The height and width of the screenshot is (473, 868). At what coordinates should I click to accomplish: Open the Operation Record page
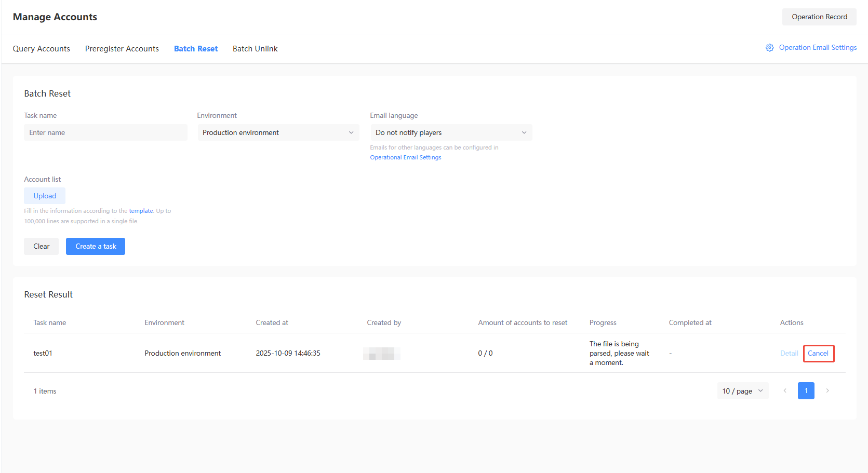point(819,17)
